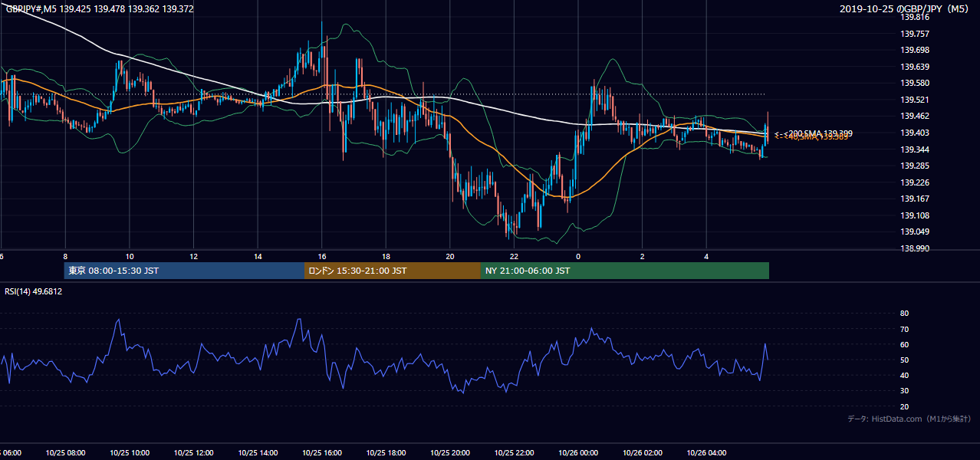980x460 pixels.
Task: Click RSI scale value 20
Action: tap(904, 406)
